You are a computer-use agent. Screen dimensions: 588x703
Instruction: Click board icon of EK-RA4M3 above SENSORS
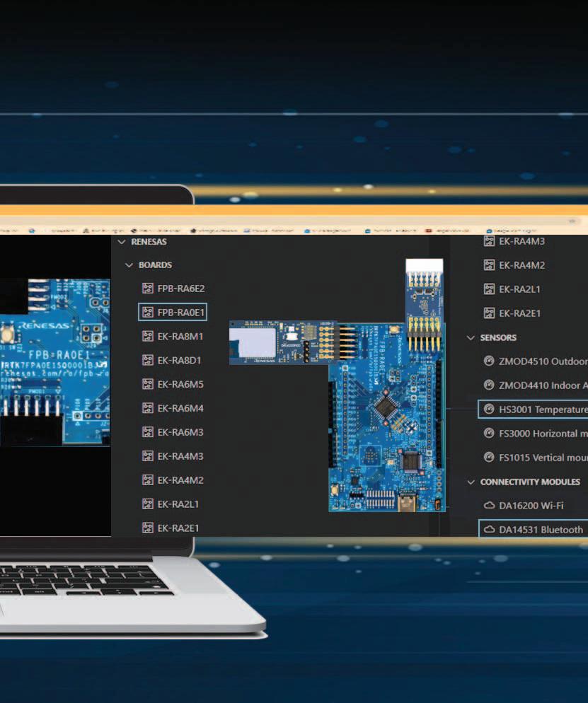pyautogui.click(x=490, y=241)
